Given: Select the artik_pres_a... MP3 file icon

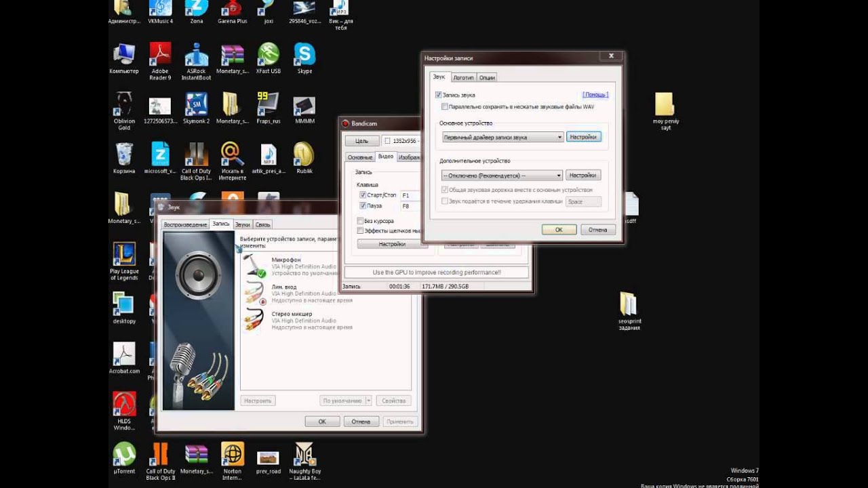Looking at the screenshot, I should [x=269, y=159].
